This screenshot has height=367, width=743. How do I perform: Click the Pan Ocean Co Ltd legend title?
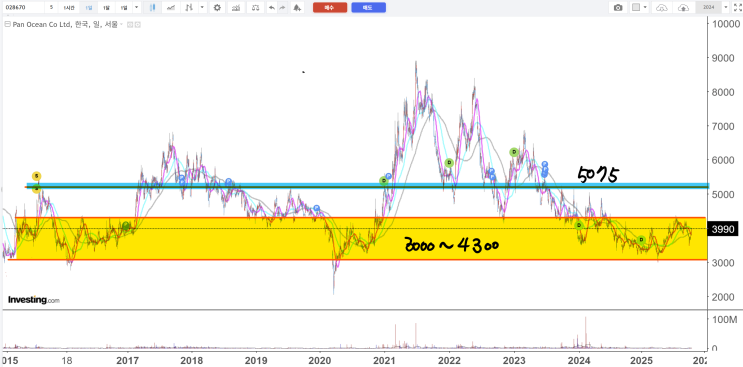click(65, 25)
